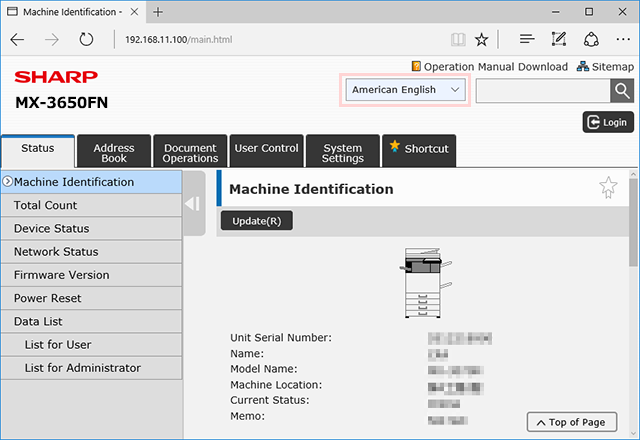
Task: Click the Memo label
Action: click(x=247, y=416)
